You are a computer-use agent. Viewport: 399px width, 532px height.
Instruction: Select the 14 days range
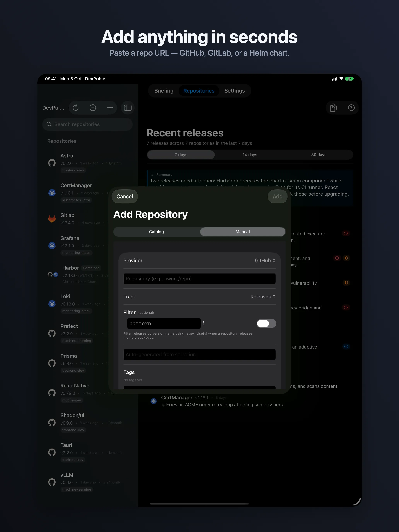pos(250,155)
